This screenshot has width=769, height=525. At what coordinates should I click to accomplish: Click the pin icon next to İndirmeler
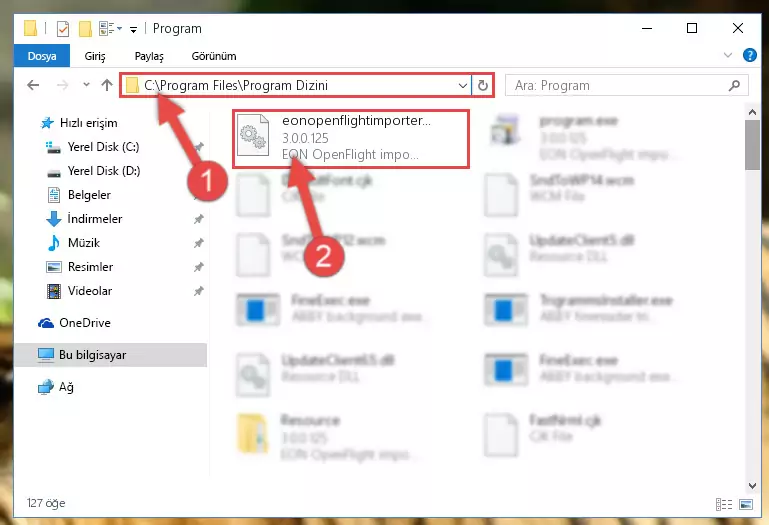pyautogui.click(x=198, y=219)
